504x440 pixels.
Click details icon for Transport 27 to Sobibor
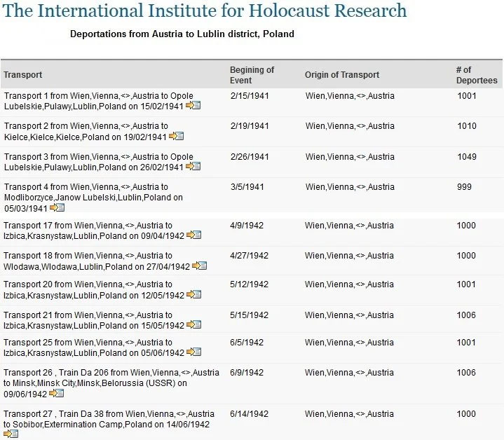tap(11, 434)
